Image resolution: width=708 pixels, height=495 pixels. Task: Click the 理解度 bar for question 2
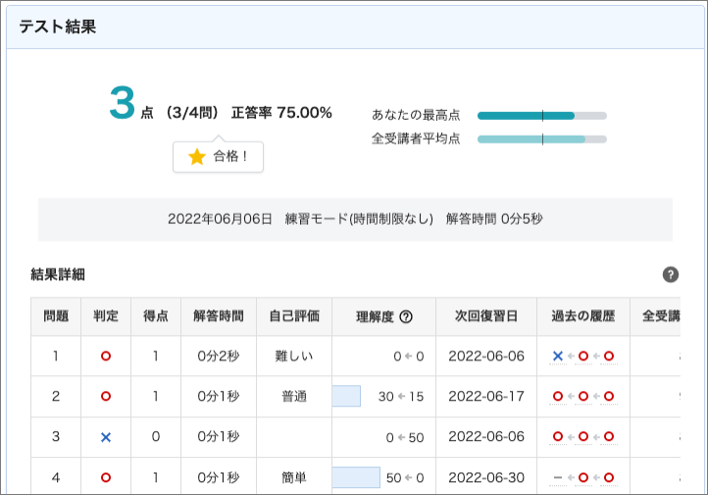pyautogui.click(x=347, y=396)
